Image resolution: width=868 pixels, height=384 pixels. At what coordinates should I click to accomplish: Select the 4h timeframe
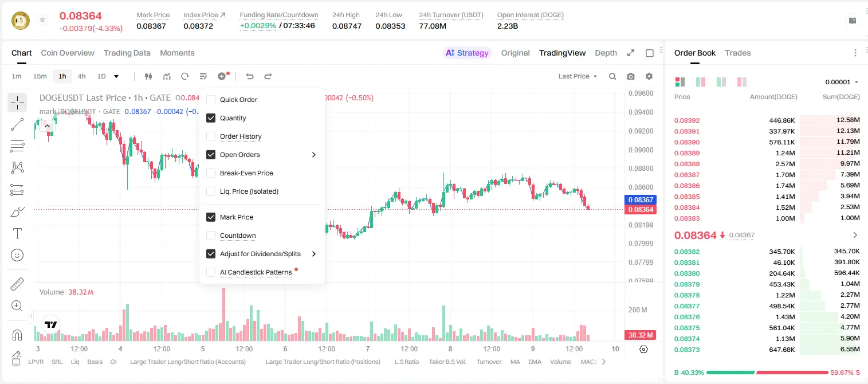point(82,76)
